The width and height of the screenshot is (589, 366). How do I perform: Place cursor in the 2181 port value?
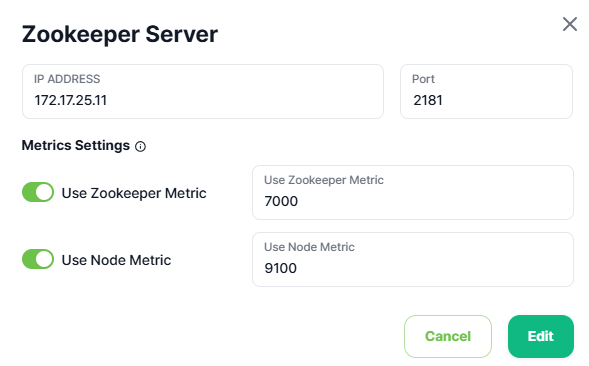[x=428, y=100]
